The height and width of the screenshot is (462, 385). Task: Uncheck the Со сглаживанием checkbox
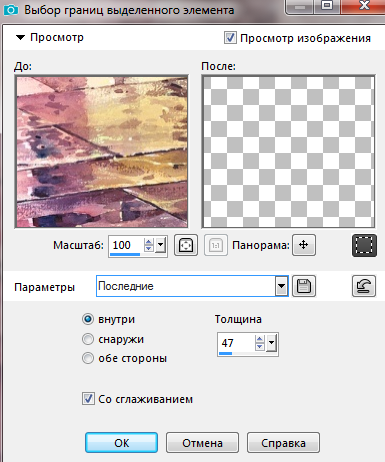tap(88, 399)
